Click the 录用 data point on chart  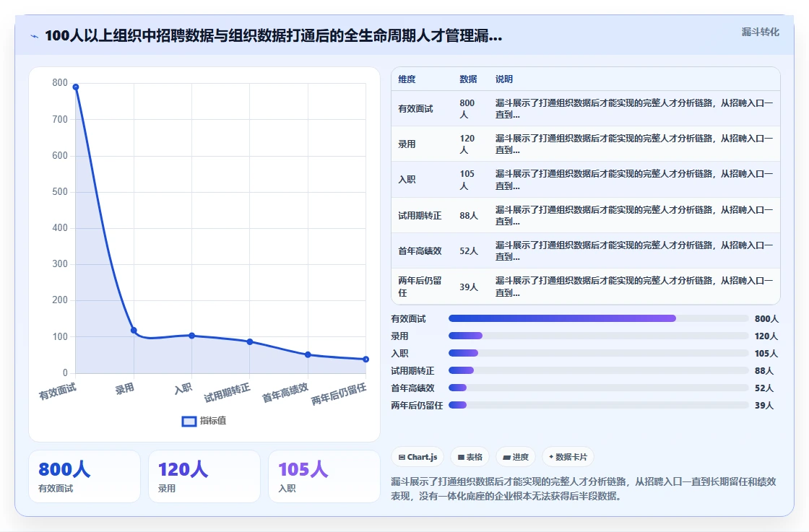tap(134, 331)
